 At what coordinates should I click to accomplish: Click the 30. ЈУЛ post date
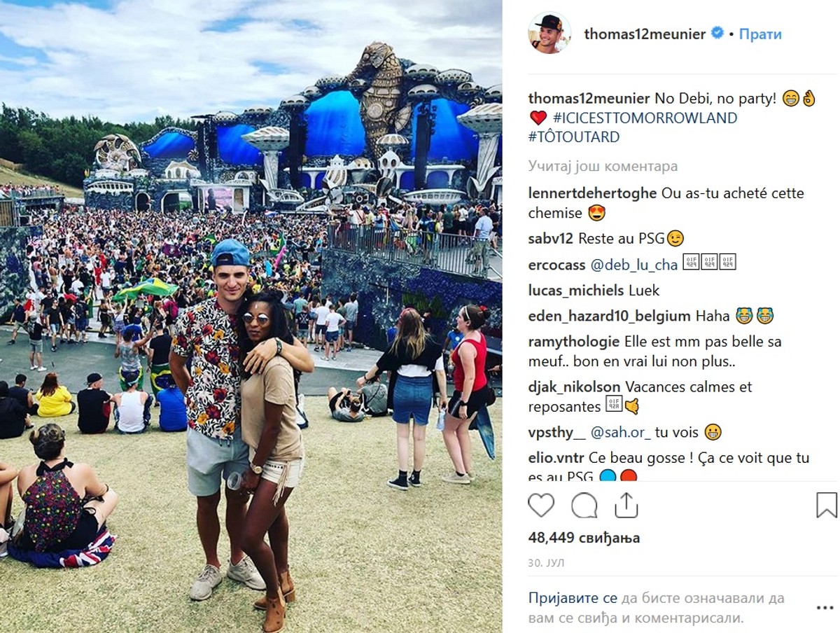(546, 564)
